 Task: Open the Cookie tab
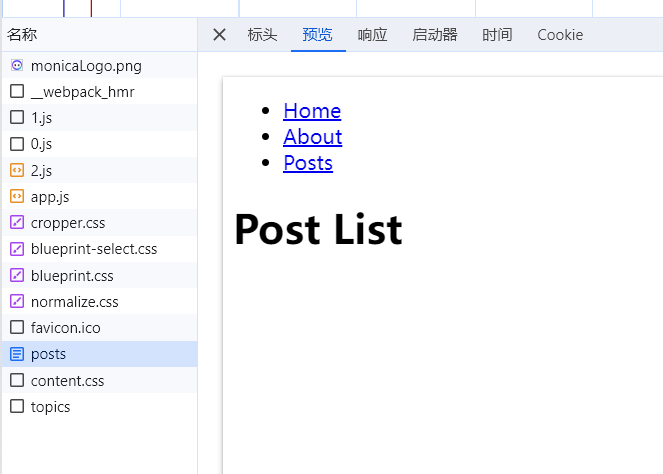560,35
